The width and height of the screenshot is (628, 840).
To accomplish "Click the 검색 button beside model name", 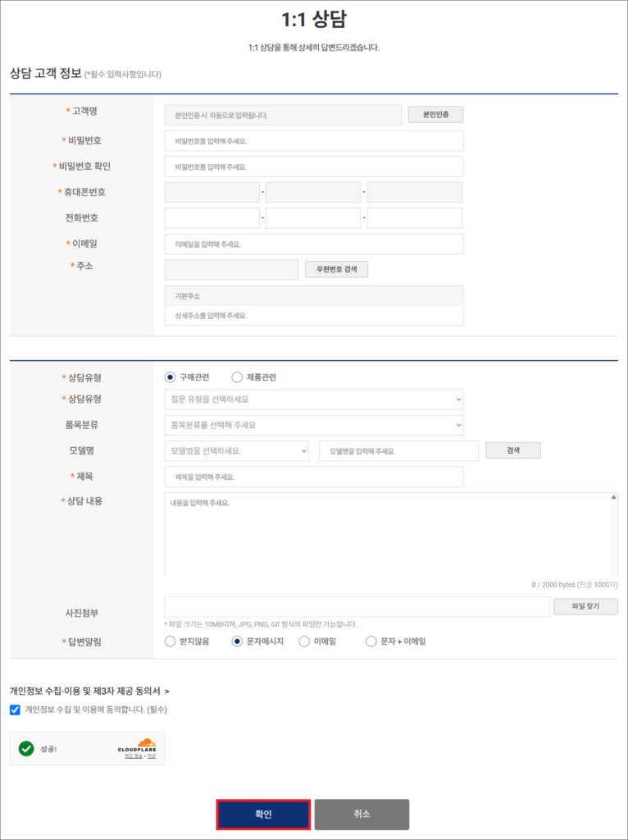I will (512, 450).
